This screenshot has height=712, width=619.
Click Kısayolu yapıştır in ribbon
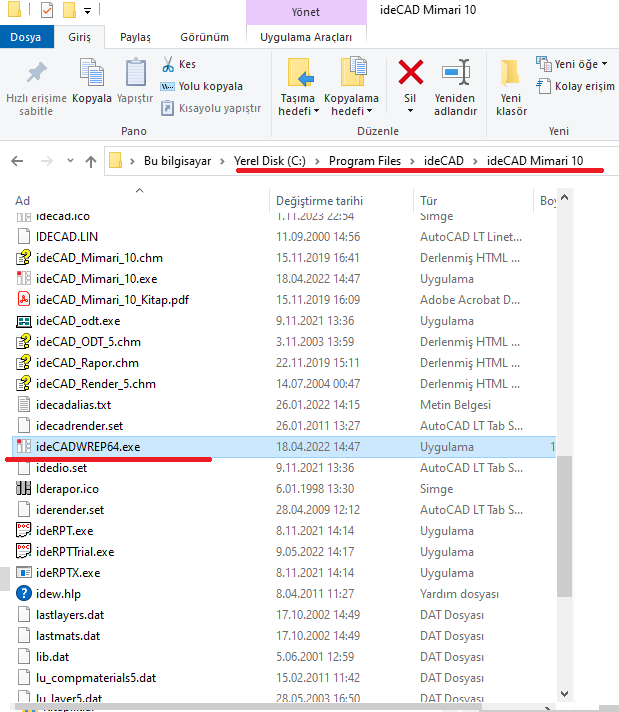click(x=211, y=108)
